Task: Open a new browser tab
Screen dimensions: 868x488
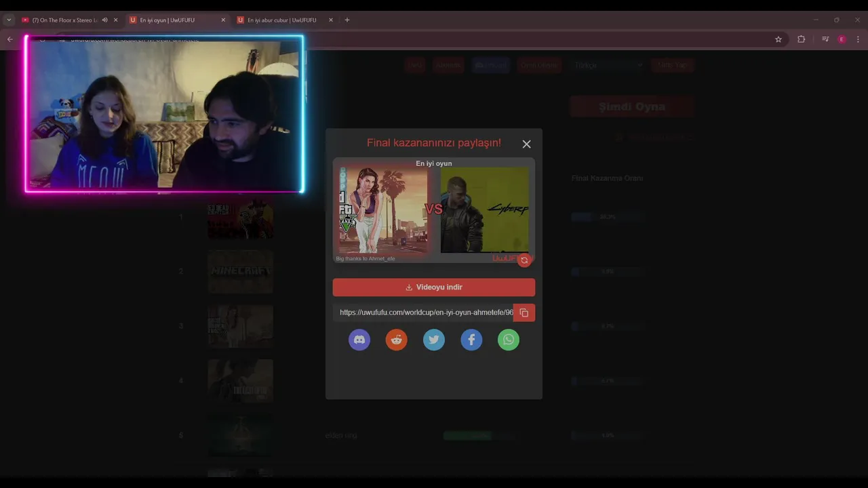Action: [x=347, y=20]
